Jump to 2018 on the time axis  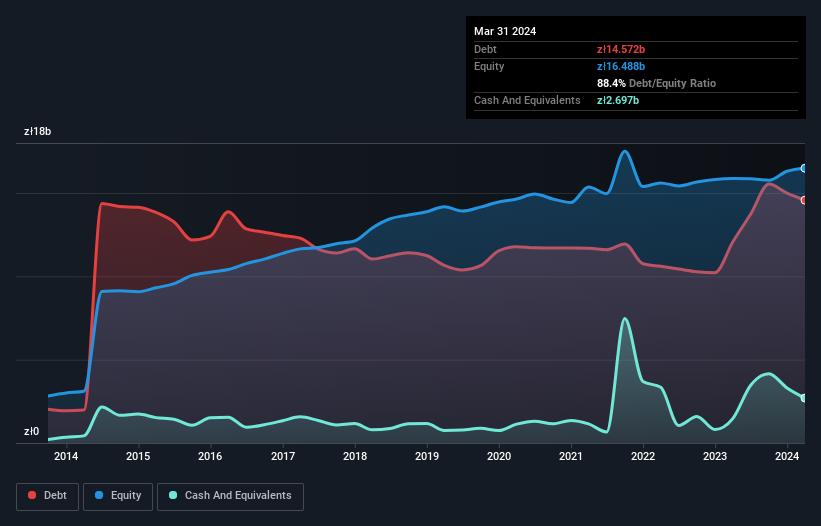coord(354,457)
